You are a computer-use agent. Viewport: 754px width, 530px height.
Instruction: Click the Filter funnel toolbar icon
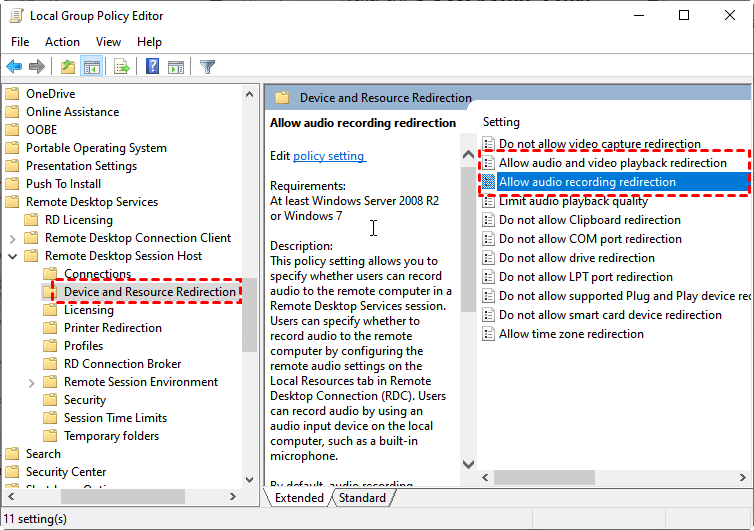pos(207,67)
